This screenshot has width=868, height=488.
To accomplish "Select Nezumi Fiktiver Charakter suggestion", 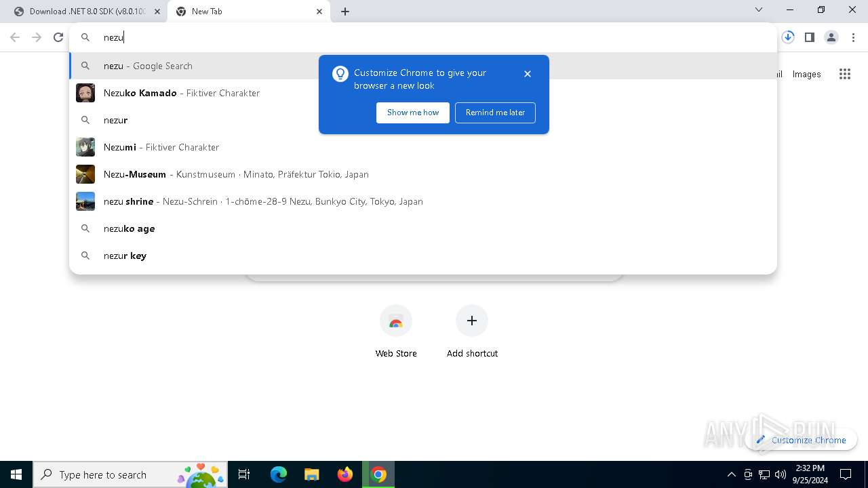I will tap(423, 147).
